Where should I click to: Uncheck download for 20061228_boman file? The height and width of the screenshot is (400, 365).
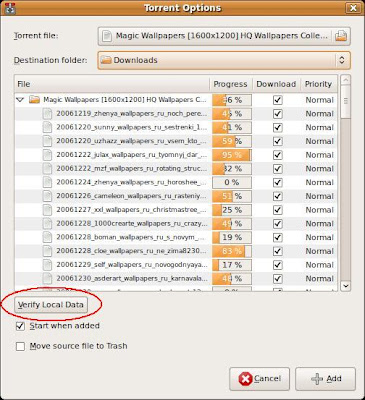(277, 237)
